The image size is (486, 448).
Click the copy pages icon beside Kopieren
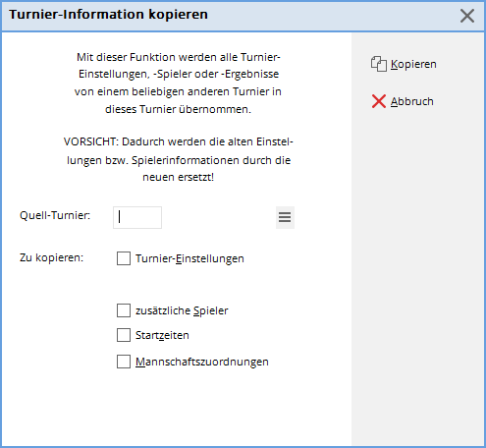pyautogui.click(x=379, y=64)
